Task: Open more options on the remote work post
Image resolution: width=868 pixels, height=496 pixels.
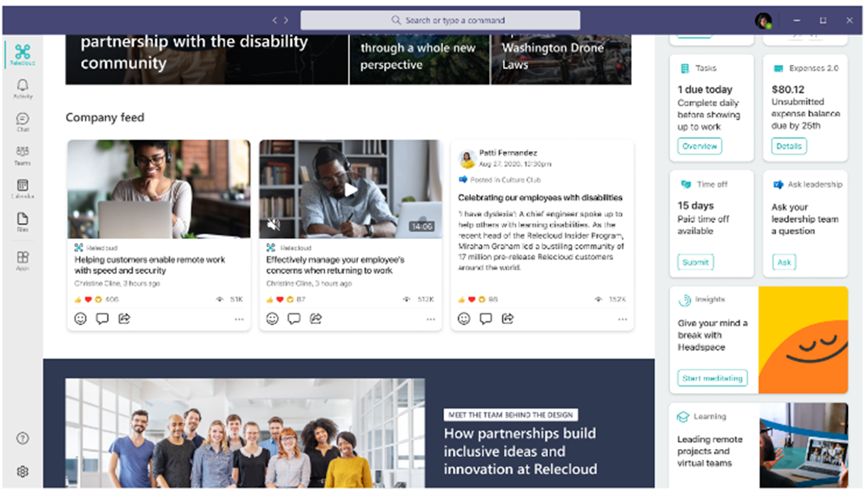Action: point(239,319)
